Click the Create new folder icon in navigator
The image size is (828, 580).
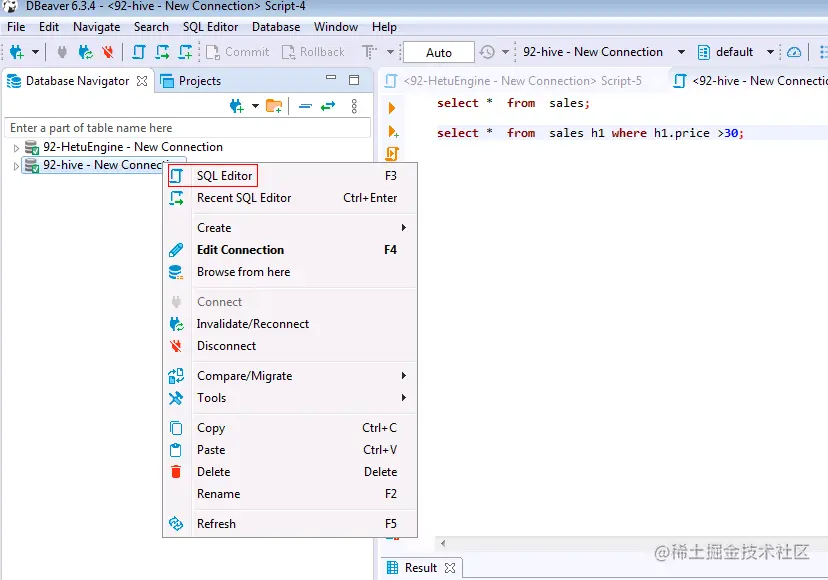(x=274, y=106)
